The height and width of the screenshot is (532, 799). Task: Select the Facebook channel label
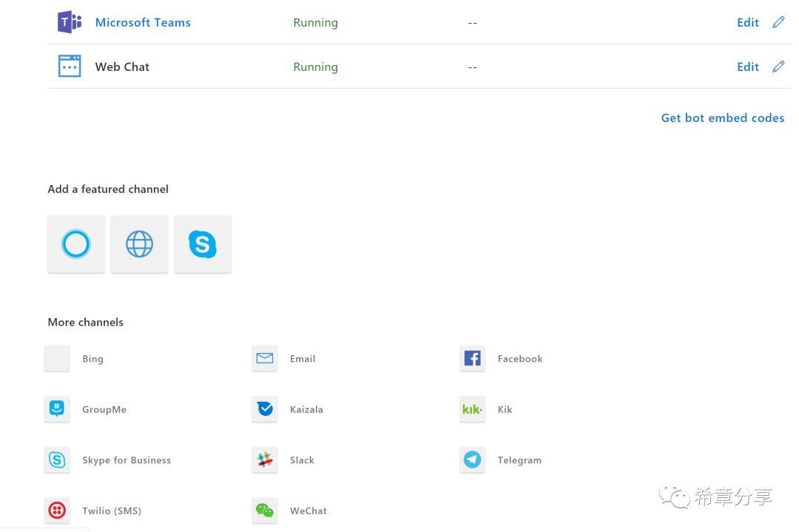520,359
